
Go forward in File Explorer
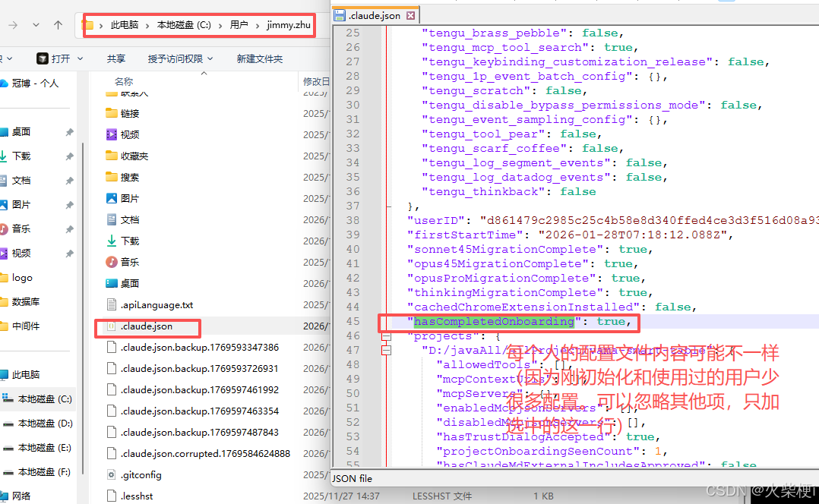tap(13, 25)
